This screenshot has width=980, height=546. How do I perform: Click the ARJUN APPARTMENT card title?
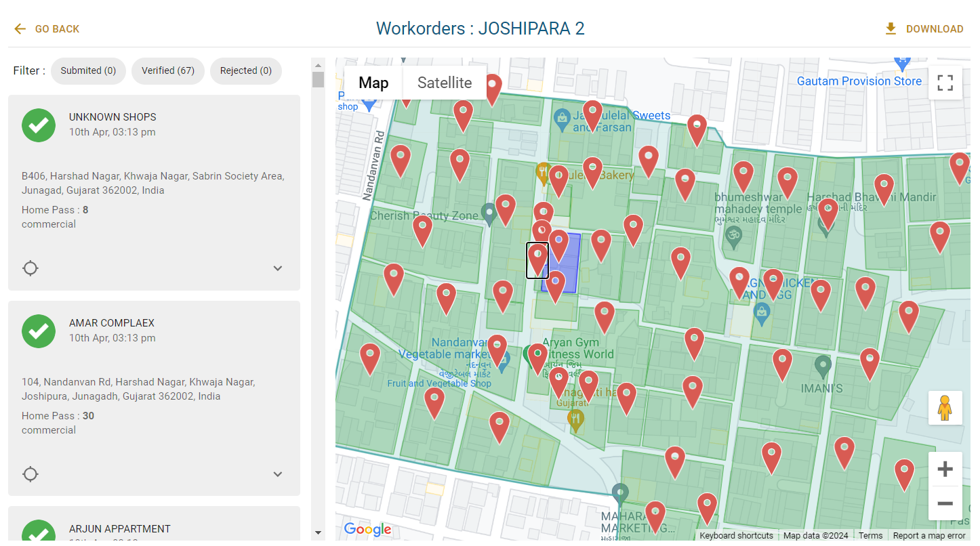(x=120, y=529)
